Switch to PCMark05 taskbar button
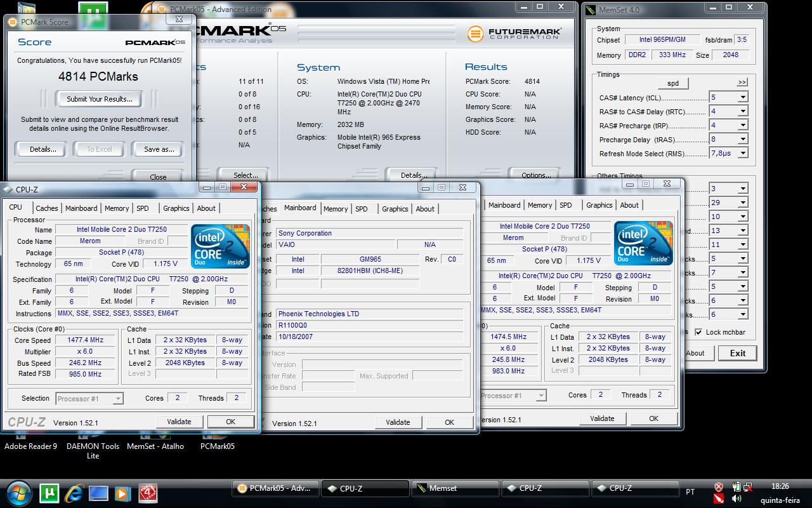 click(274, 488)
